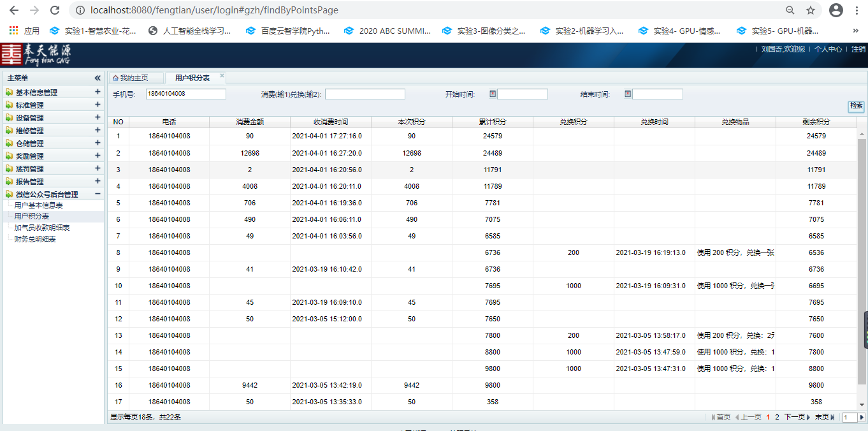Bookmark this page with star icon

pyautogui.click(x=810, y=10)
